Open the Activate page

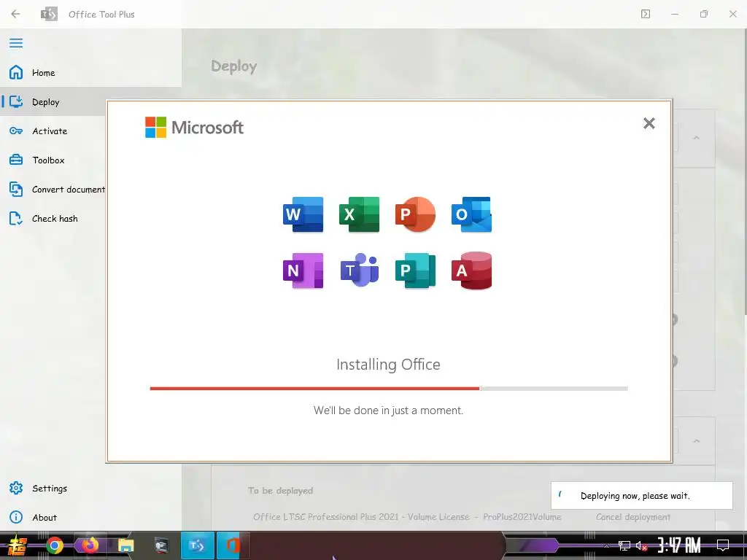pos(53,131)
